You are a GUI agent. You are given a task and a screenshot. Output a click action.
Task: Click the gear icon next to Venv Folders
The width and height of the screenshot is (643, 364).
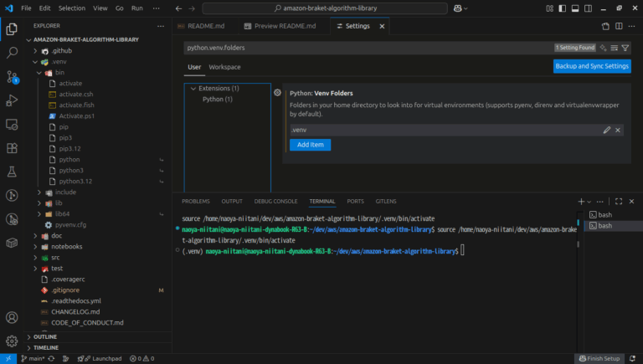[278, 93]
